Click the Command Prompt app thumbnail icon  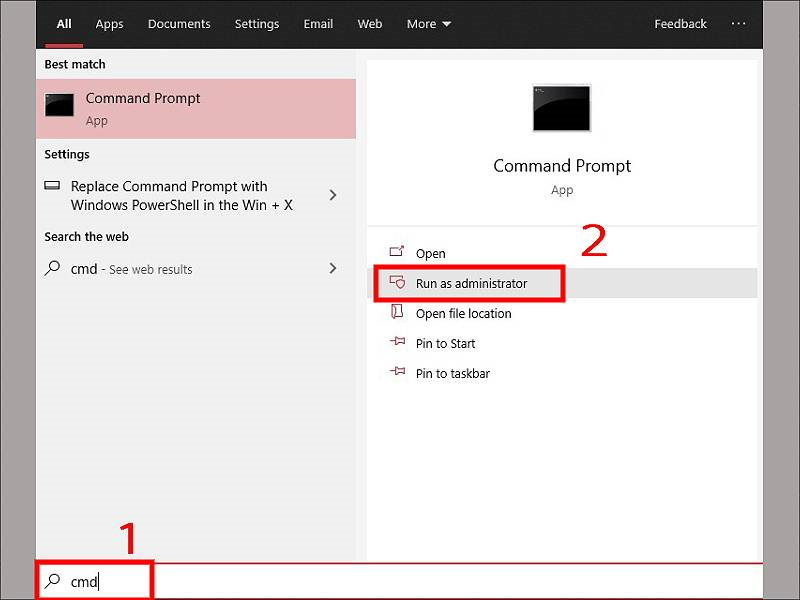(x=561, y=108)
